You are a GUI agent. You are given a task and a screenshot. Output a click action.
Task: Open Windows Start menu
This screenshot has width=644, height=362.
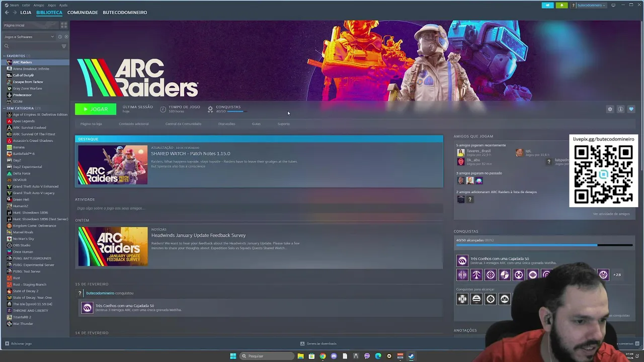233,356
